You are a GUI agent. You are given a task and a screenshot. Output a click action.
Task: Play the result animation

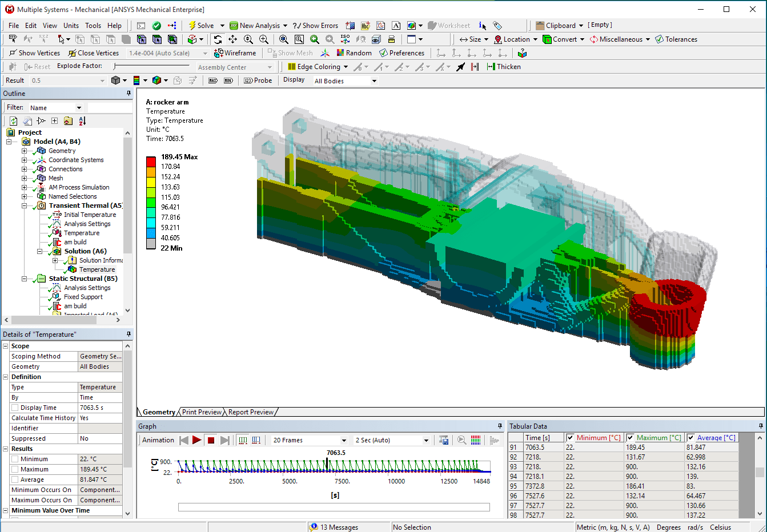click(197, 440)
